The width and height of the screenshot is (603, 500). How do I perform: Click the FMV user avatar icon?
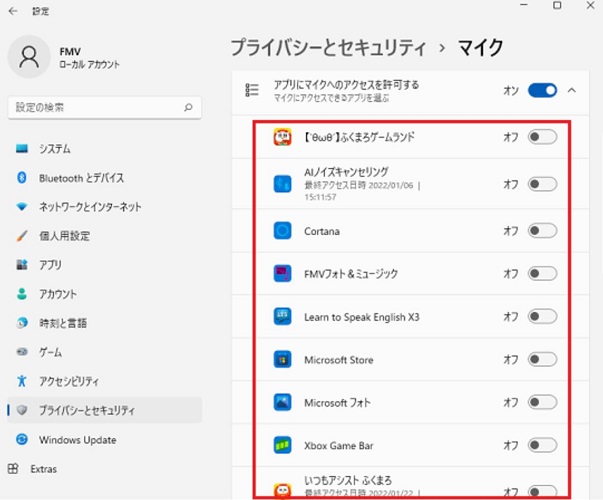[x=29, y=57]
